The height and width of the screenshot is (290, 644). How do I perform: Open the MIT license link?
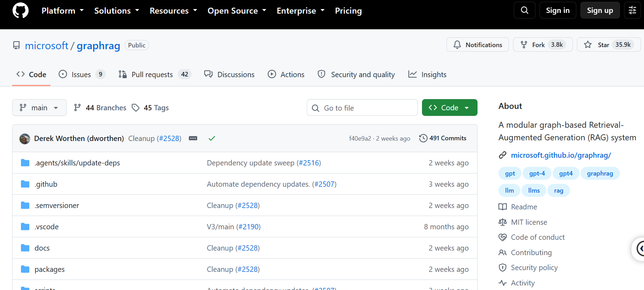tap(523, 222)
